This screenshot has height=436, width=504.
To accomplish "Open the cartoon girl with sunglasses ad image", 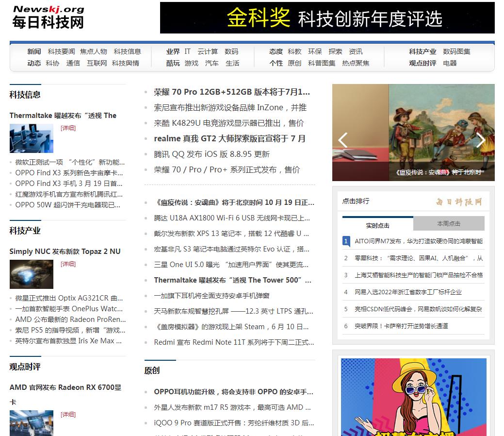I will 413,397.
